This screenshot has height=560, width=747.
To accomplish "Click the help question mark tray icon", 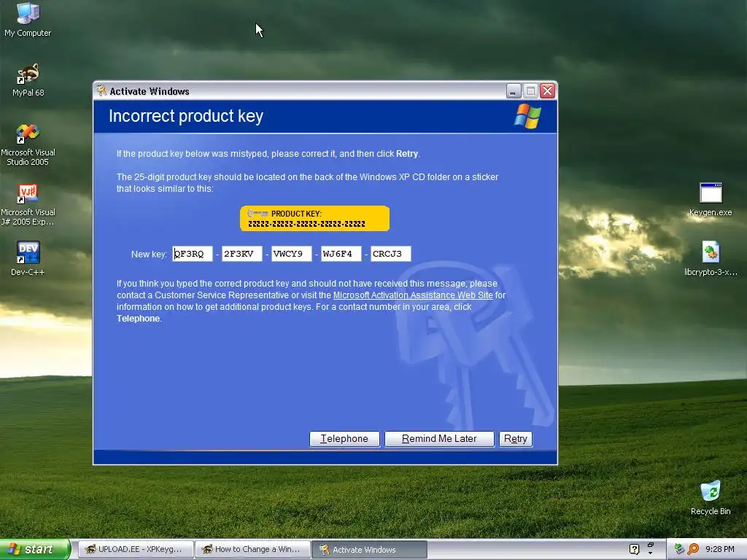I will pos(634,549).
